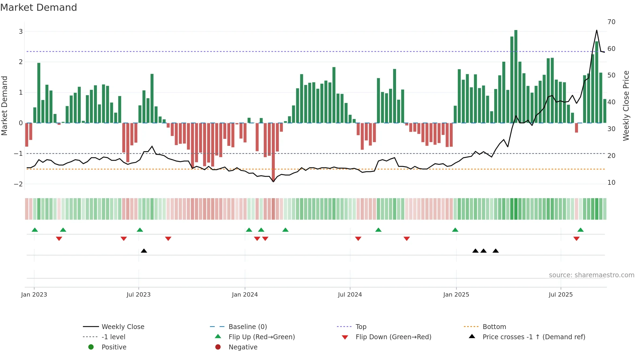Click the green Flip Up triangle in legend

218,336
